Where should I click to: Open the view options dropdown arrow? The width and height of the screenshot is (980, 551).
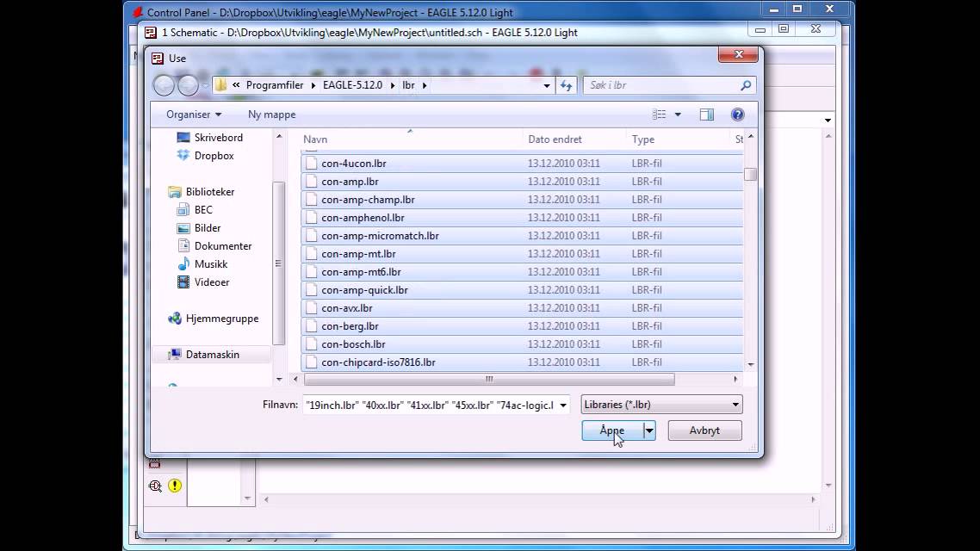point(678,115)
